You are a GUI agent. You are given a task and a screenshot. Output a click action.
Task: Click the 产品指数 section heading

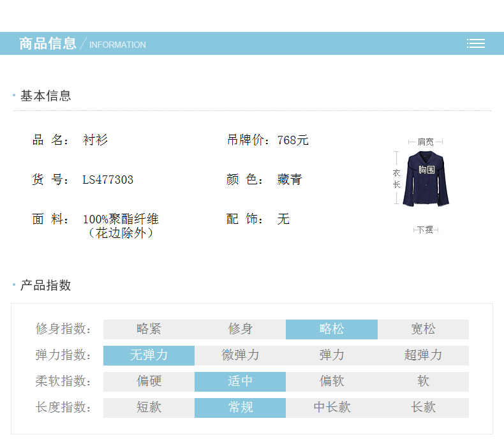[x=45, y=285]
